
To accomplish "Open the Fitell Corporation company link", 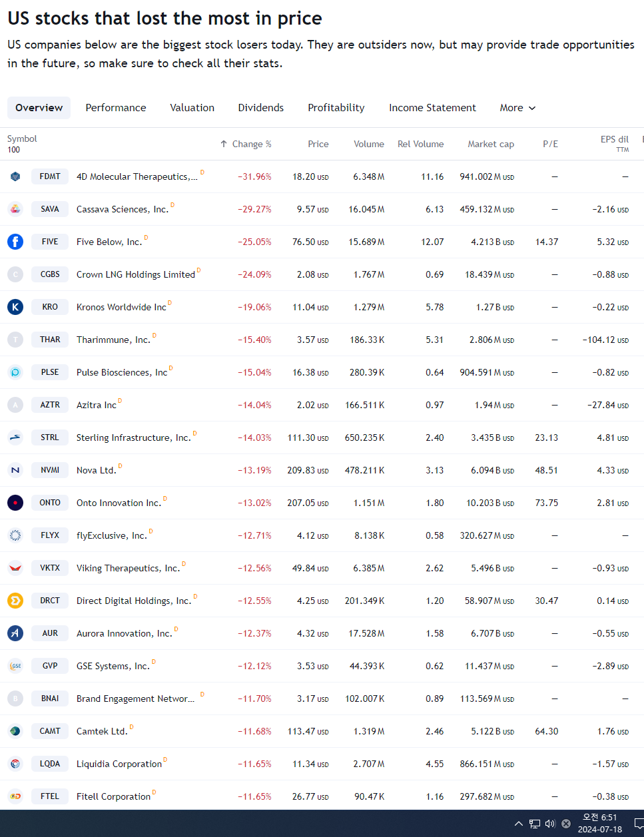I will pyautogui.click(x=114, y=796).
